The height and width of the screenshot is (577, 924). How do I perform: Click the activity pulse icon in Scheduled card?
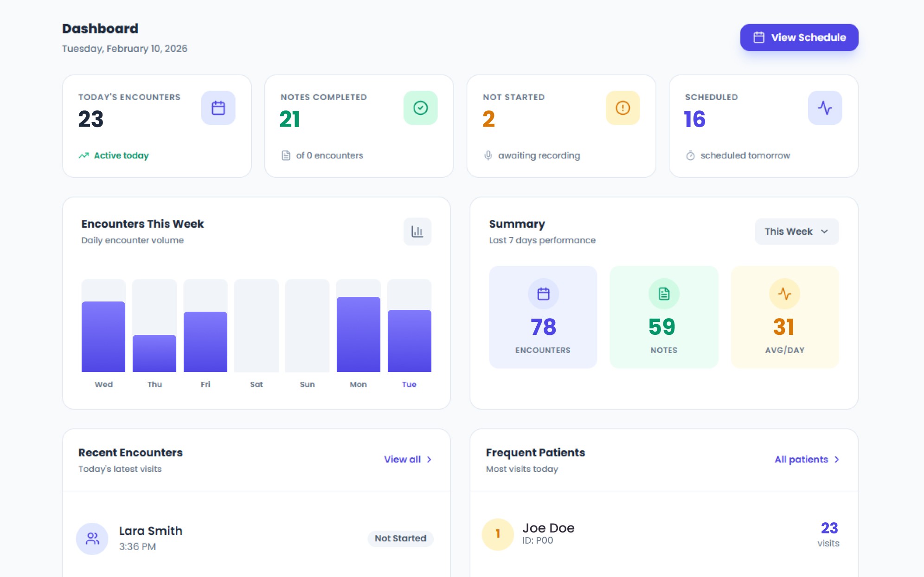pos(825,108)
